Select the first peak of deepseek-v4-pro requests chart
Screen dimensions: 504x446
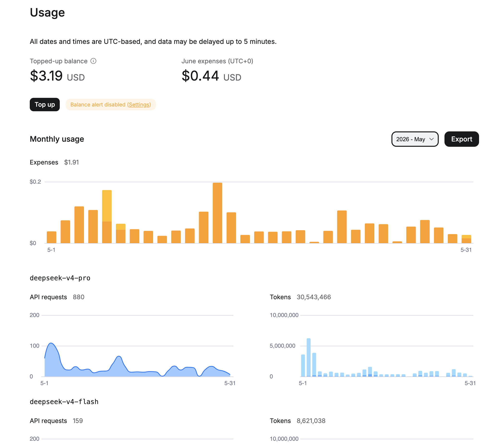coord(51,343)
